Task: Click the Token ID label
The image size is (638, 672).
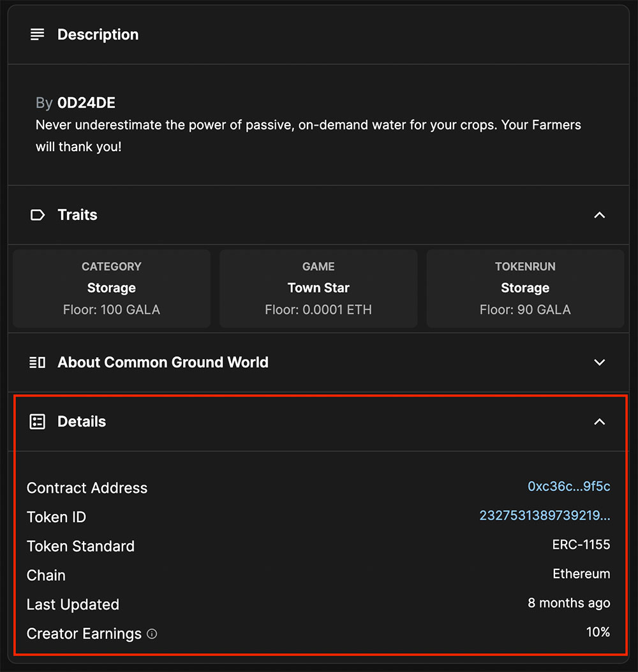Action: (x=56, y=517)
